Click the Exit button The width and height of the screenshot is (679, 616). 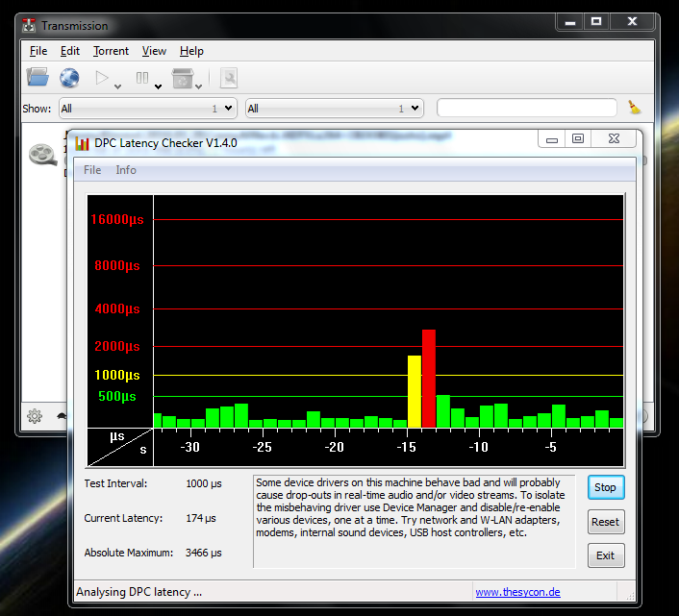pyautogui.click(x=606, y=555)
